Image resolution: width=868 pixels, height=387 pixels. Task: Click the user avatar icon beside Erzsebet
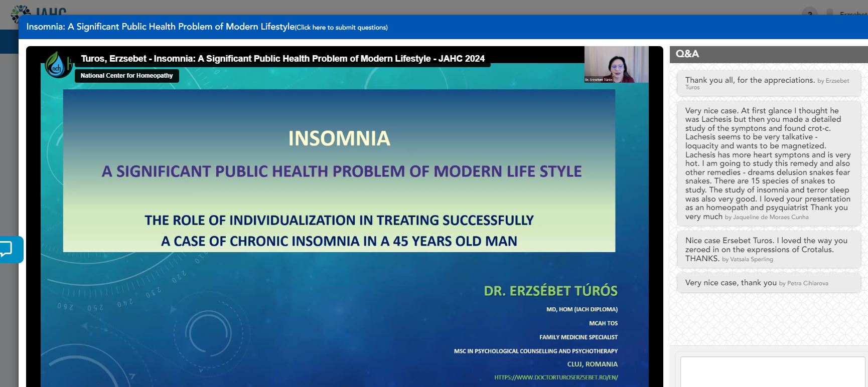pyautogui.click(x=829, y=13)
